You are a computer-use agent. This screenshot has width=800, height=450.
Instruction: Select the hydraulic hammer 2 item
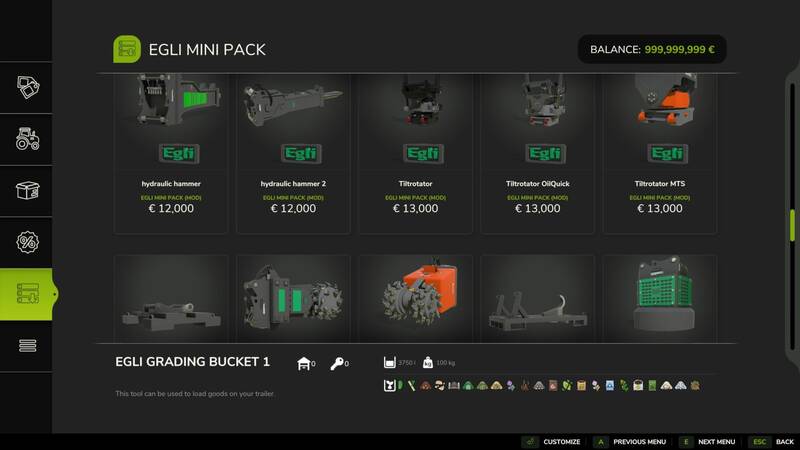click(293, 154)
